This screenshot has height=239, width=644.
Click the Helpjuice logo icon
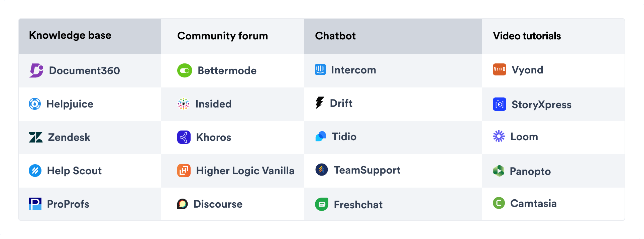point(35,104)
